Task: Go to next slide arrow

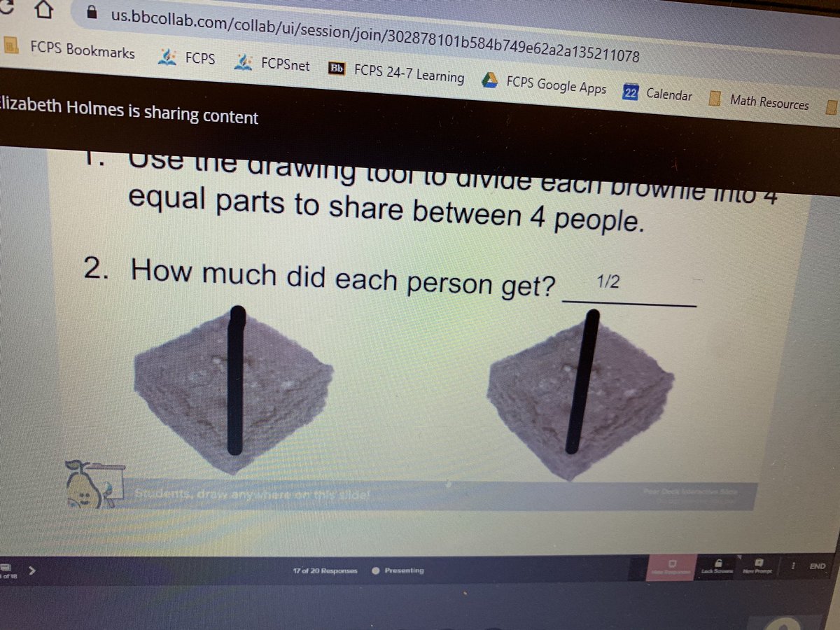Action: pos(31,570)
